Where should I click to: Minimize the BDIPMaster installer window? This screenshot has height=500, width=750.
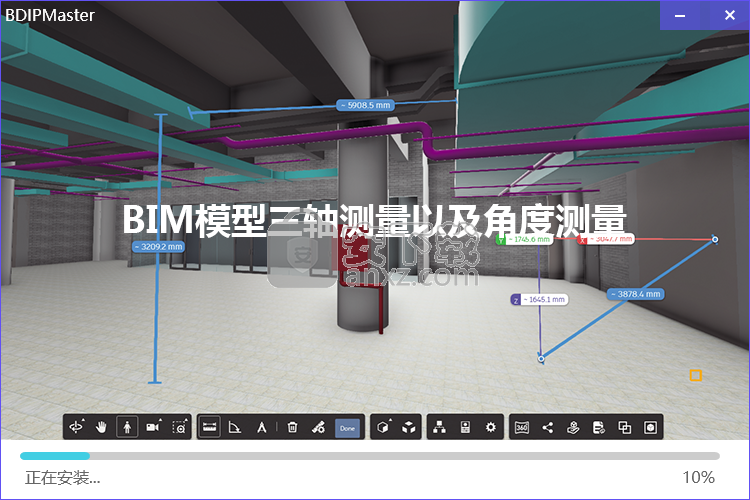point(680,15)
